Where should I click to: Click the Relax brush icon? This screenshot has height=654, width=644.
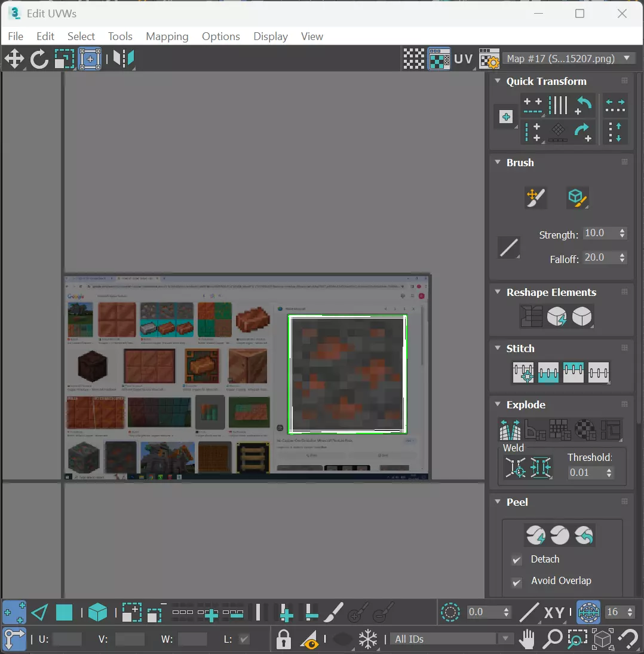pos(577,198)
